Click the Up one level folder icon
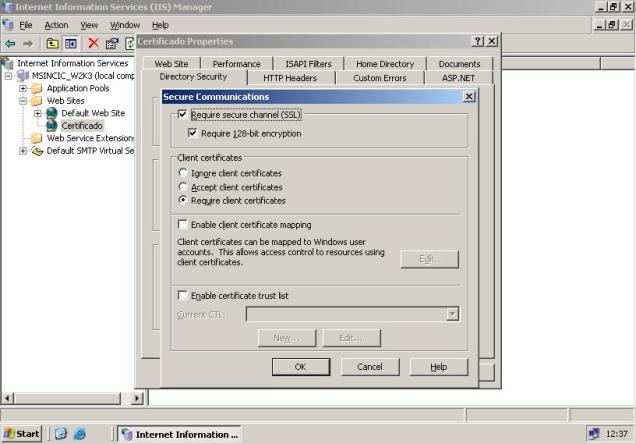Viewport: 636px width, 444px height. tap(53, 43)
